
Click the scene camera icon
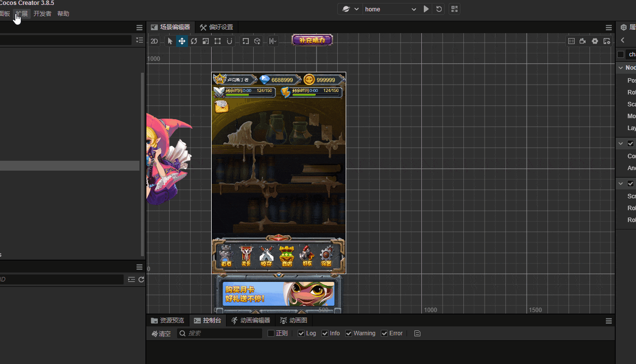coord(583,42)
